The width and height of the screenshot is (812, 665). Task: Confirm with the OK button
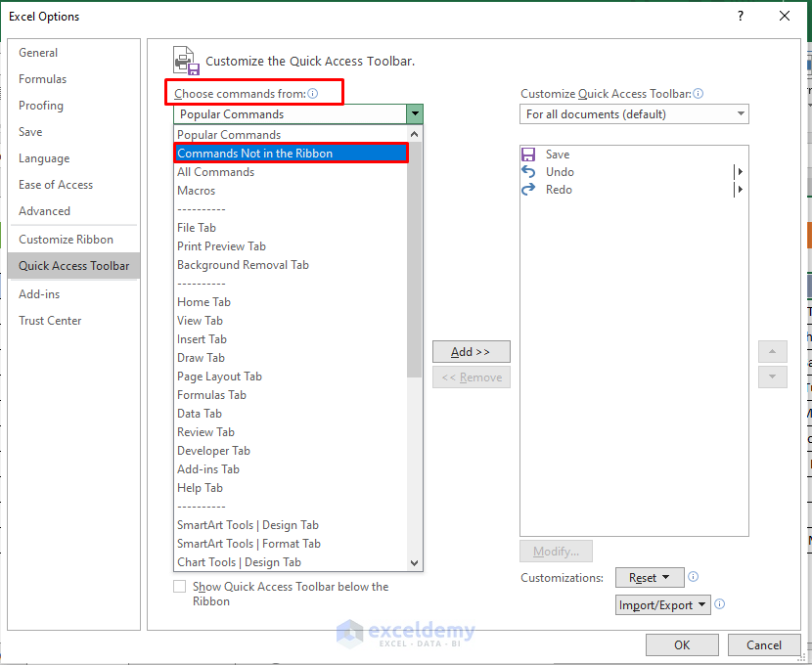[x=682, y=644]
